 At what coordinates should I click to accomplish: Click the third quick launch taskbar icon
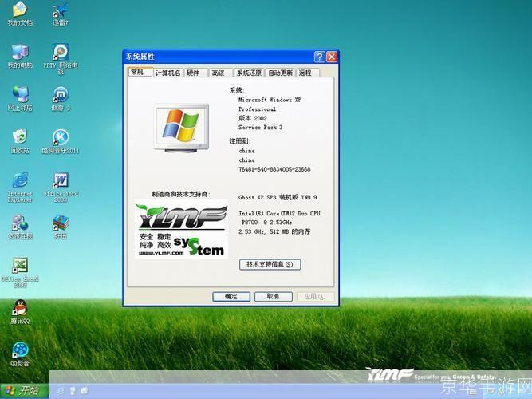(x=84, y=390)
